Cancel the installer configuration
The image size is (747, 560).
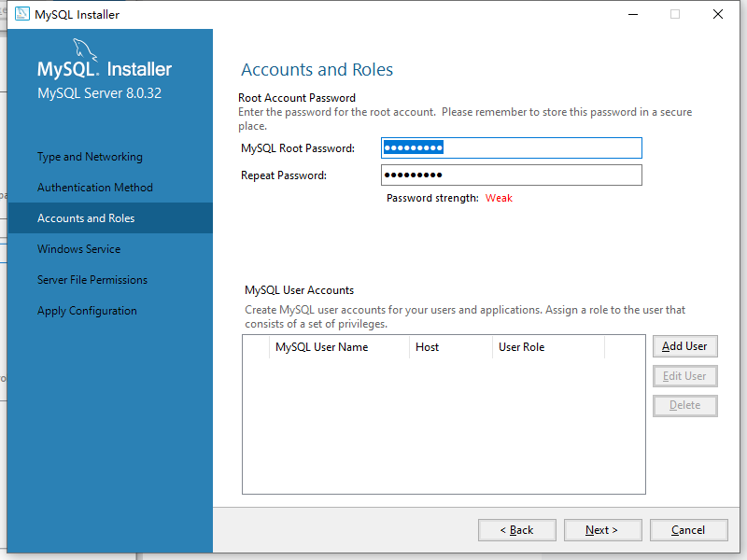pos(688,530)
